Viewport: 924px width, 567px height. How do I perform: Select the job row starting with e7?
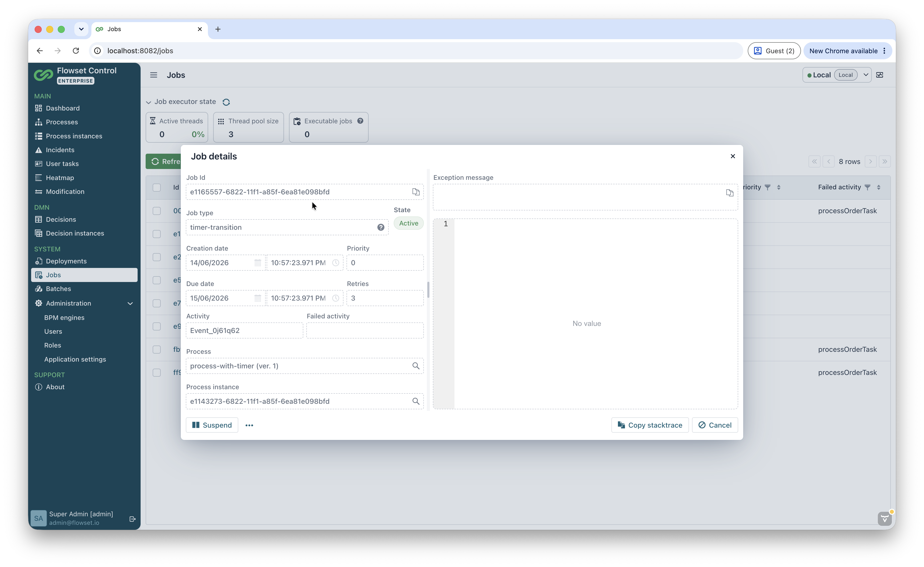coord(157,303)
